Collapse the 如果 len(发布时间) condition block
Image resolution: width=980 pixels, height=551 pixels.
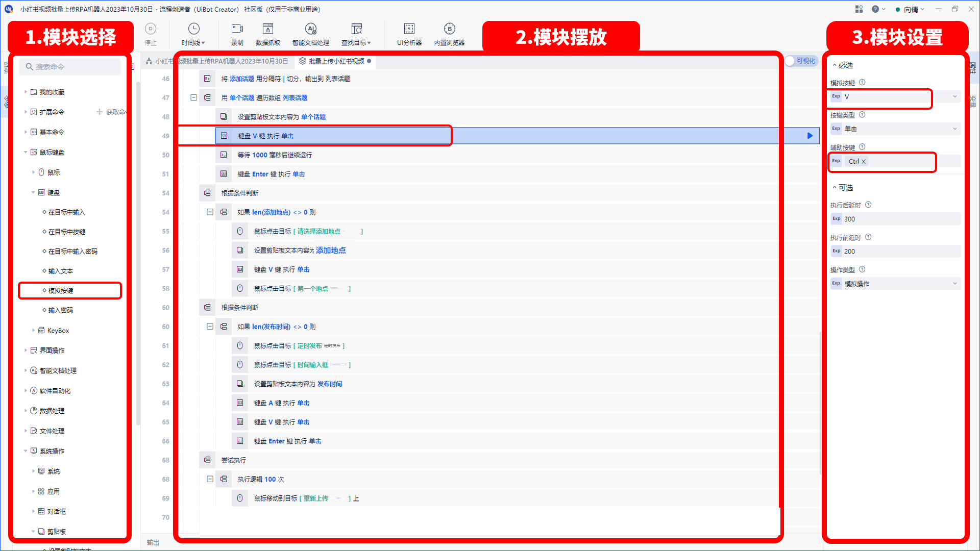210,326
